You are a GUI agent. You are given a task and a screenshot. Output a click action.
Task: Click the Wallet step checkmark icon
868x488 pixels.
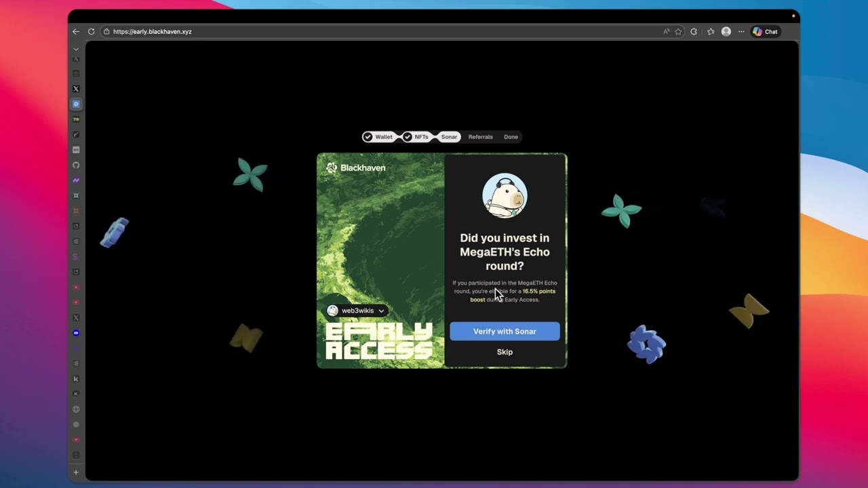point(368,137)
